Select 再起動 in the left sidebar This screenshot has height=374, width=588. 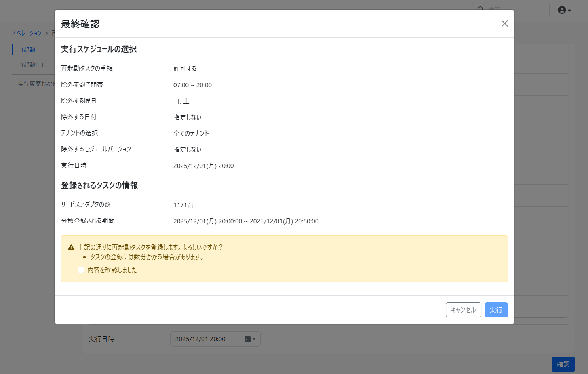tap(27, 49)
